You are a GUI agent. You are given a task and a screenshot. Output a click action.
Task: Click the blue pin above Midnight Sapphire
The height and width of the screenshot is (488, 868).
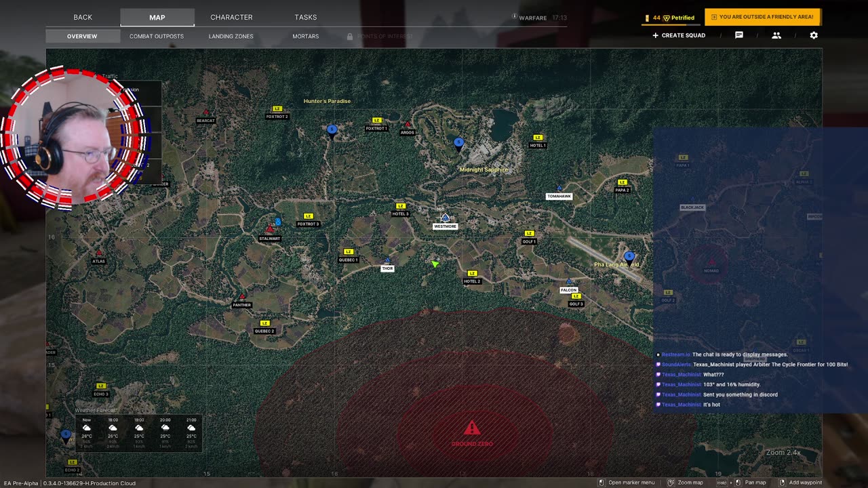coord(458,143)
